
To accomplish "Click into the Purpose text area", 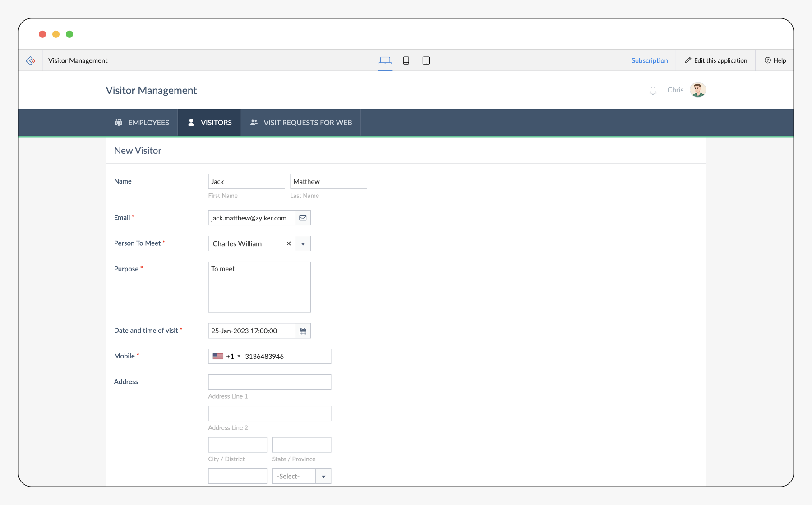I will (x=259, y=287).
